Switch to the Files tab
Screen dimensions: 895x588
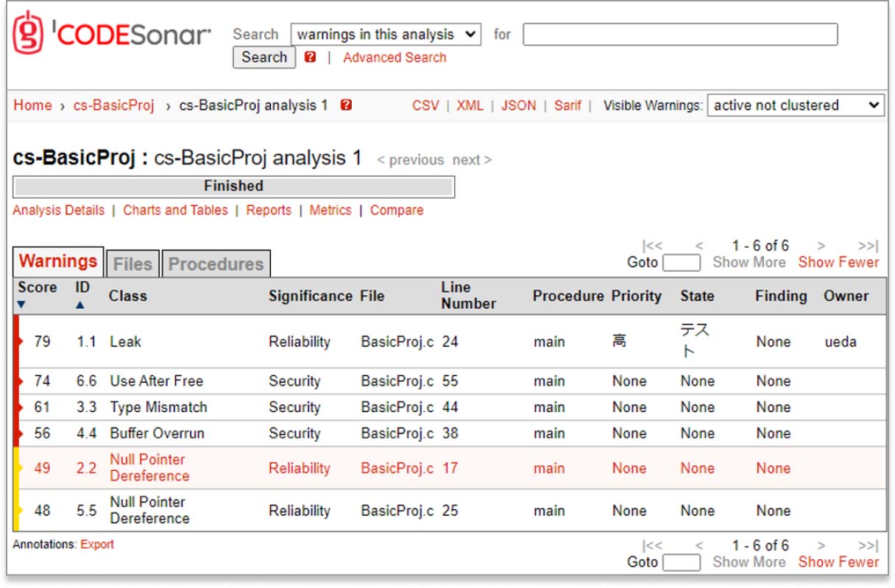click(132, 264)
